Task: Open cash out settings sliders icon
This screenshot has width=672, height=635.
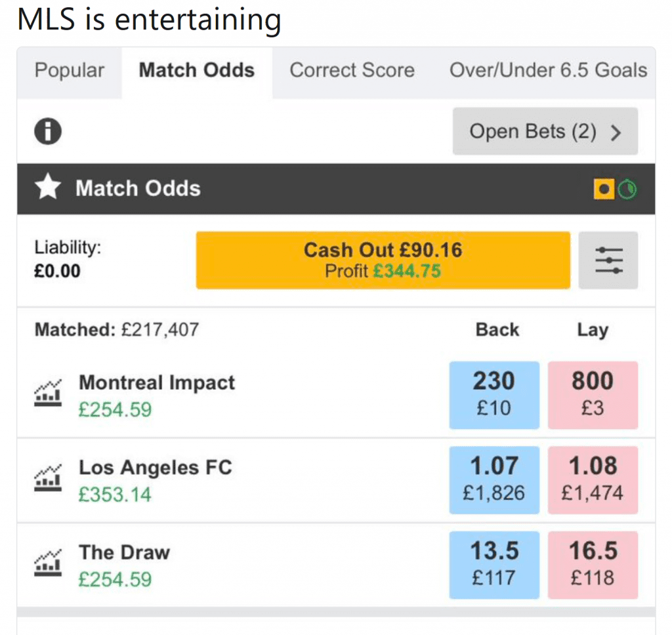Action: 608,260
